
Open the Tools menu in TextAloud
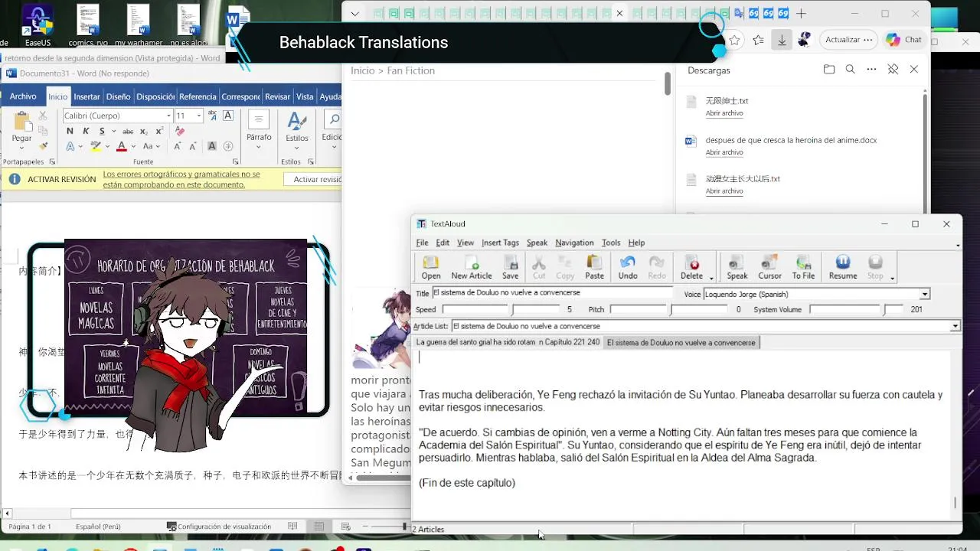[x=611, y=243]
